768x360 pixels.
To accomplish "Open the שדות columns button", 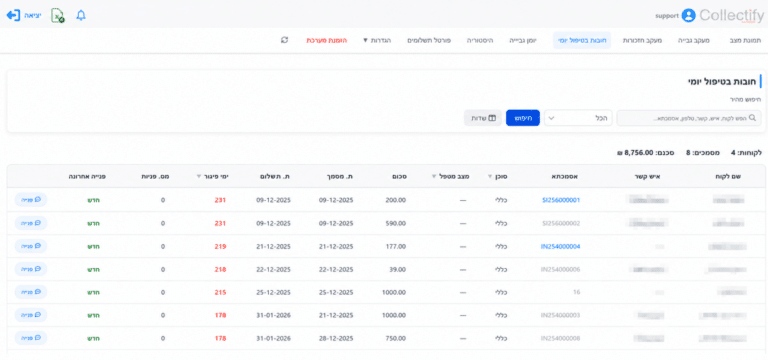I will point(483,118).
